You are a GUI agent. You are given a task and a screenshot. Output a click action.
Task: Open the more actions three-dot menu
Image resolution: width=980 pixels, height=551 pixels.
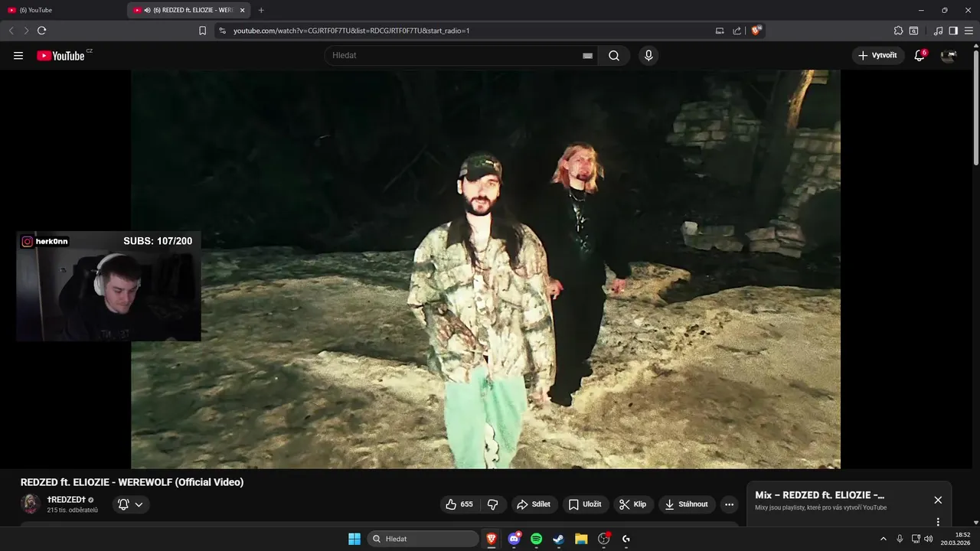coord(729,504)
